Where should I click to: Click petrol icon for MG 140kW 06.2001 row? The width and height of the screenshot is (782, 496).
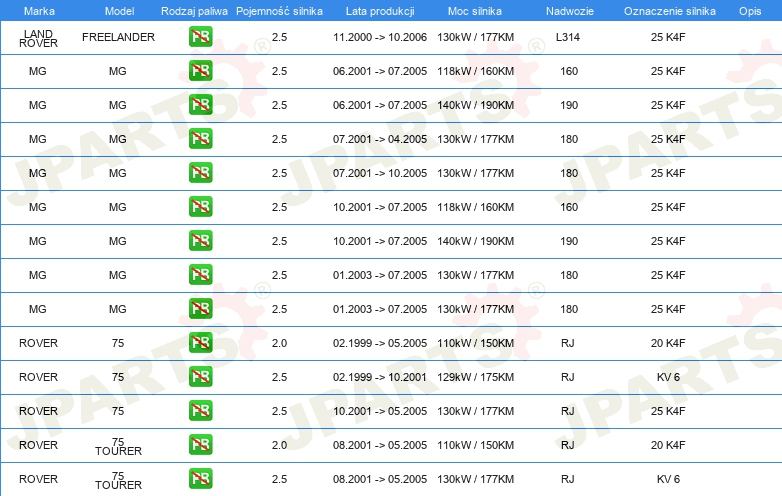click(x=200, y=105)
